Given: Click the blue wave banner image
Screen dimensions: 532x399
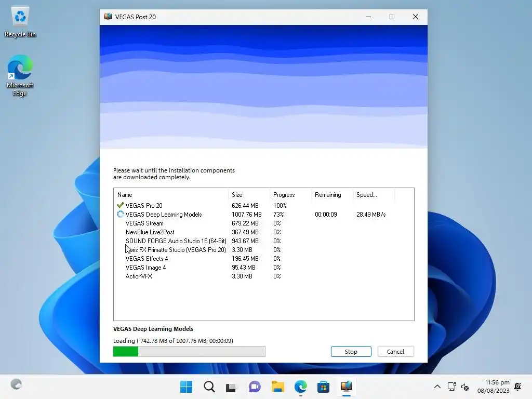Looking at the screenshot, I should 263,87.
